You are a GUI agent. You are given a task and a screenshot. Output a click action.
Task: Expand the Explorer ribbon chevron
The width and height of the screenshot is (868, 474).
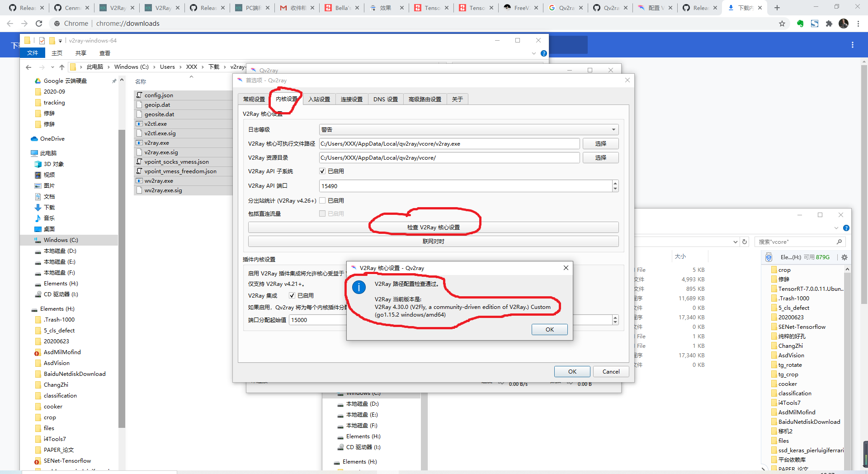pos(534,53)
